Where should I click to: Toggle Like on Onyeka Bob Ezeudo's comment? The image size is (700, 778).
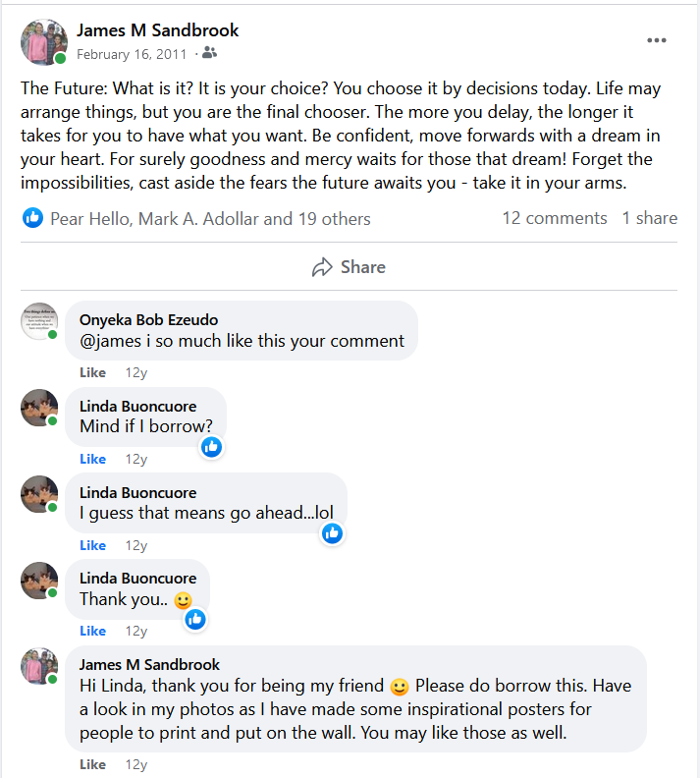click(92, 372)
